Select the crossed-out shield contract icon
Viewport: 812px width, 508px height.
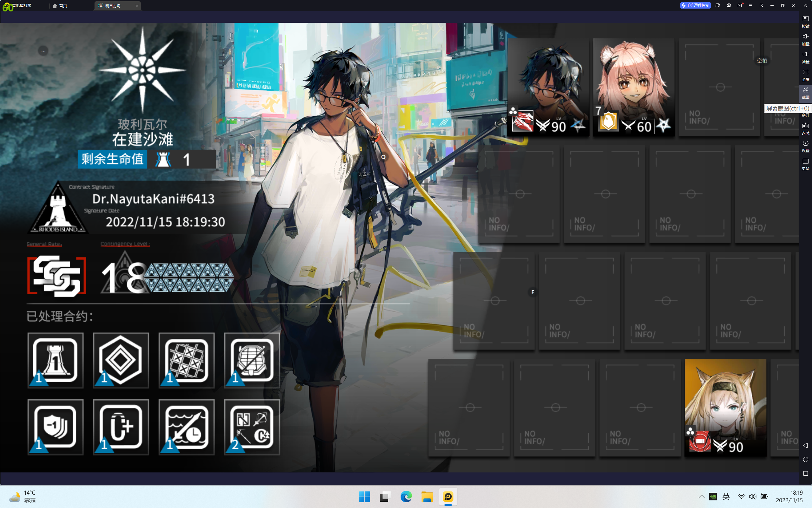tap(252, 360)
